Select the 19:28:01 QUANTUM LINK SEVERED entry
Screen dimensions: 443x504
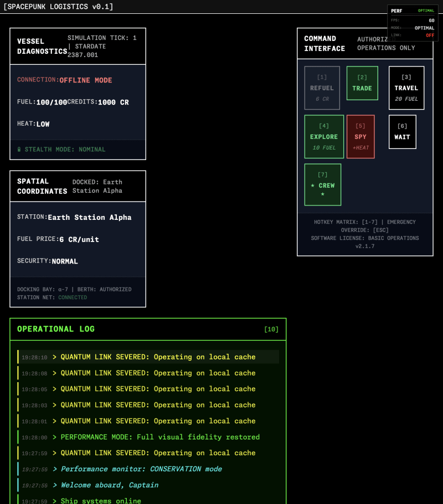(148, 421)
